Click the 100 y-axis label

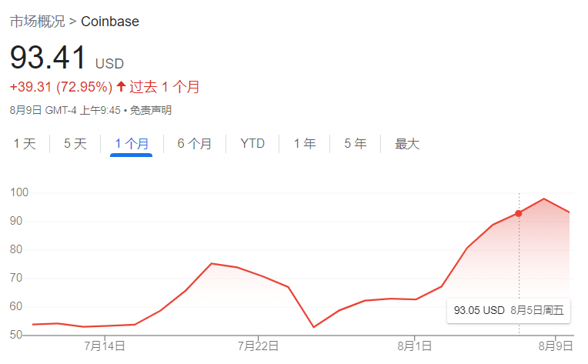coord(19,192)
